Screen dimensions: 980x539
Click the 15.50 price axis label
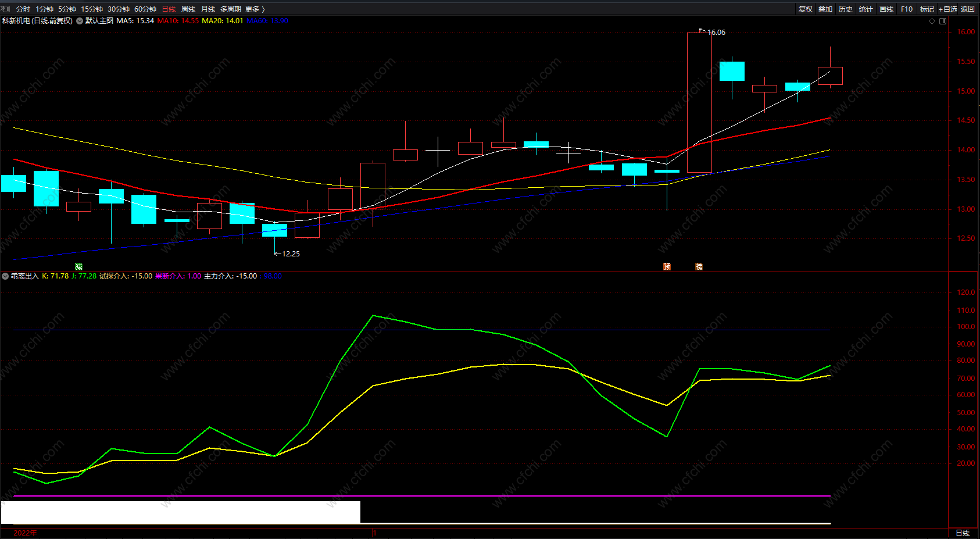coord(966,62)
